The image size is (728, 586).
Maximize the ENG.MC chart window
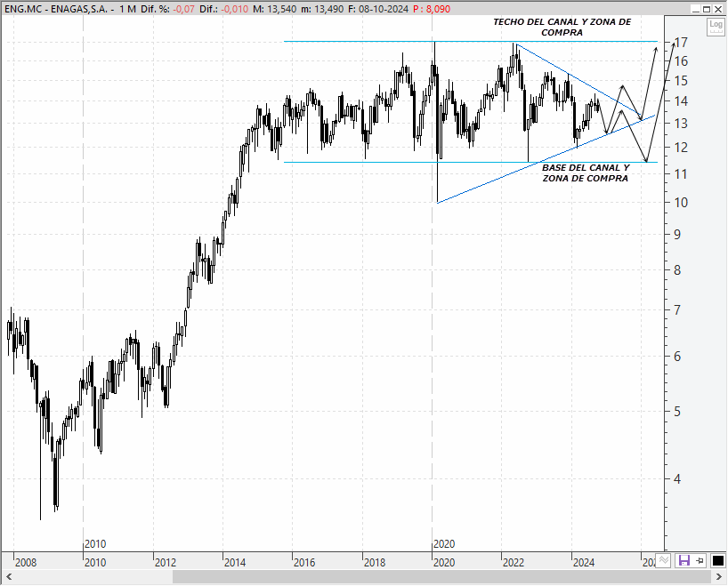pyautogui.click(x=706, y=9)
